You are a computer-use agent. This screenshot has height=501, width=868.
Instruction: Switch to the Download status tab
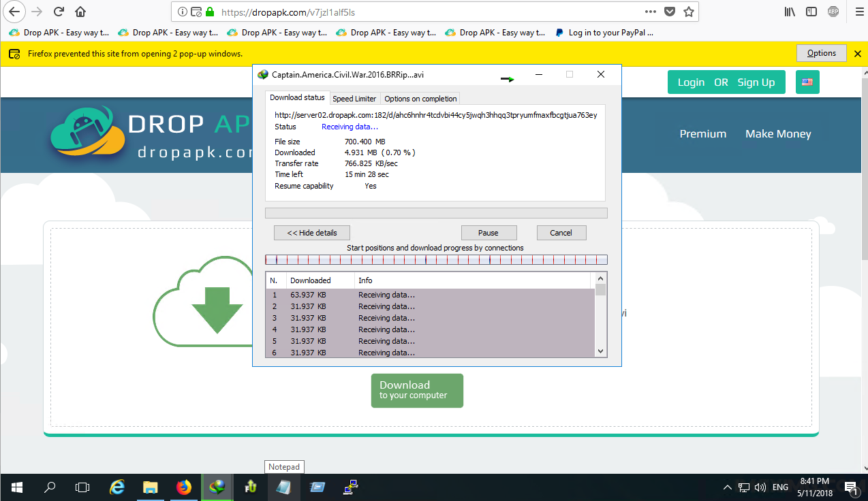click(297, 98)
